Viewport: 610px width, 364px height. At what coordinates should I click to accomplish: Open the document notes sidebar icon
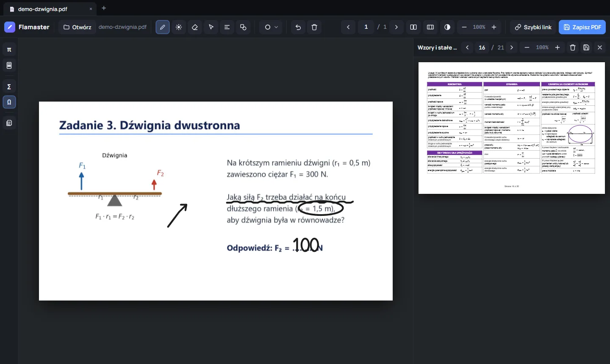pos(9,123)
